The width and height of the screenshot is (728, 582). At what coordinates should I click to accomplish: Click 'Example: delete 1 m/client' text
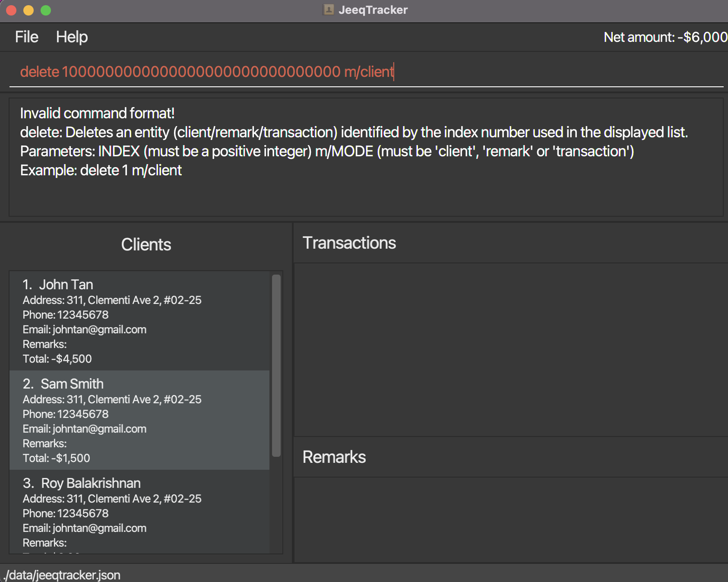[x=101, y=170]
